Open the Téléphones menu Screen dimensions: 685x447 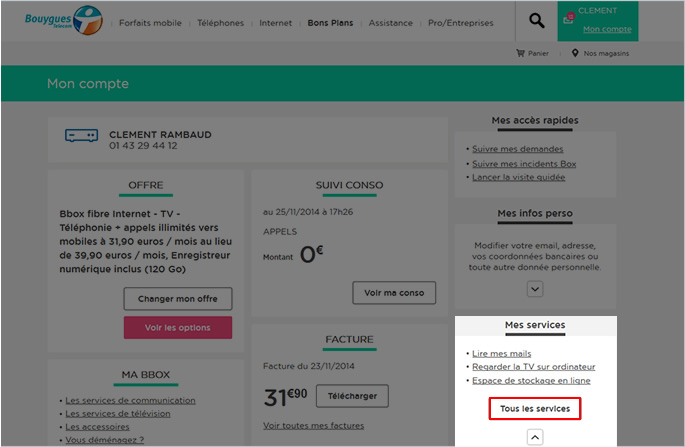220,23
